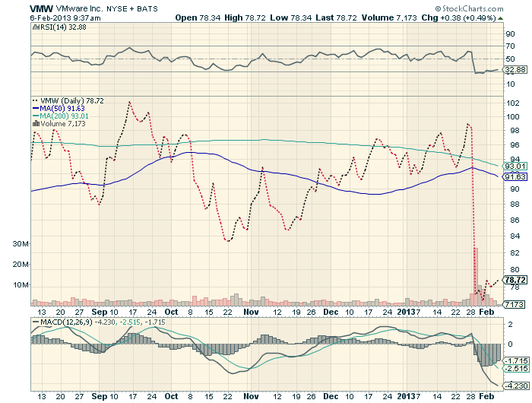Click the 'MA(50) 91.63' legend entry
Image resolution: width=532 pixels, height=403 pixels.
(x=62, y=109)
